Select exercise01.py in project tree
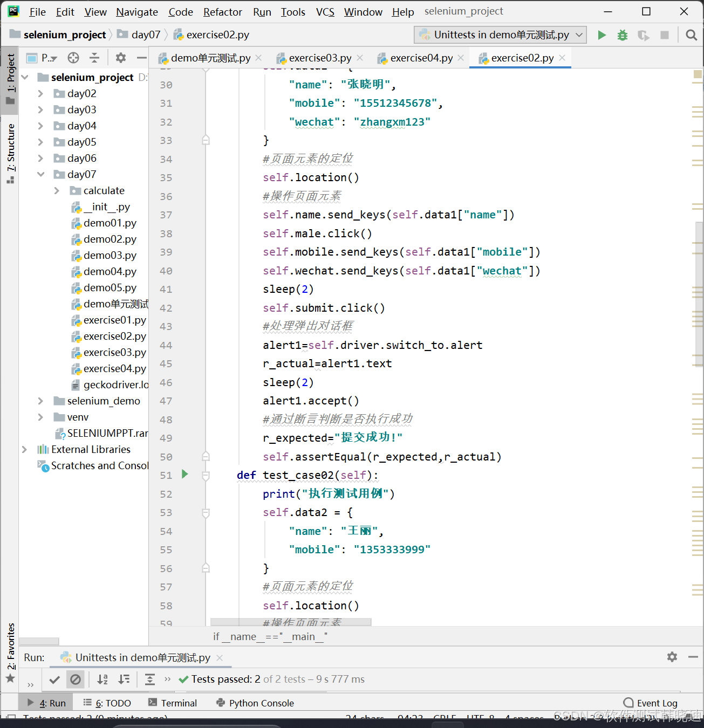704x728 pixels. [109, 320]
